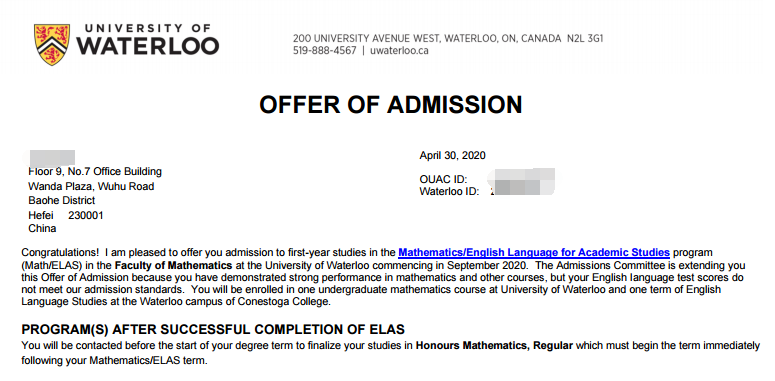Click the Waterloo ID label
775x381 pixels.
click(x=449, y=191)
